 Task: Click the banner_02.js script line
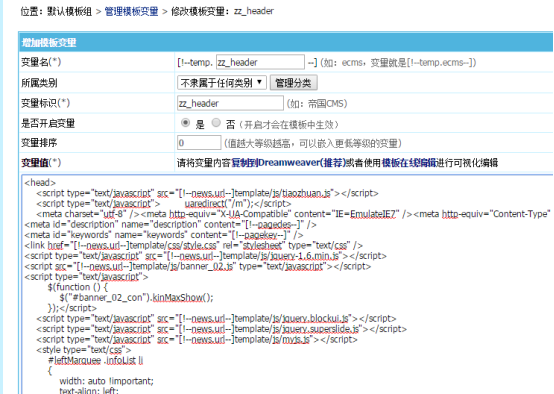point(198,266)
